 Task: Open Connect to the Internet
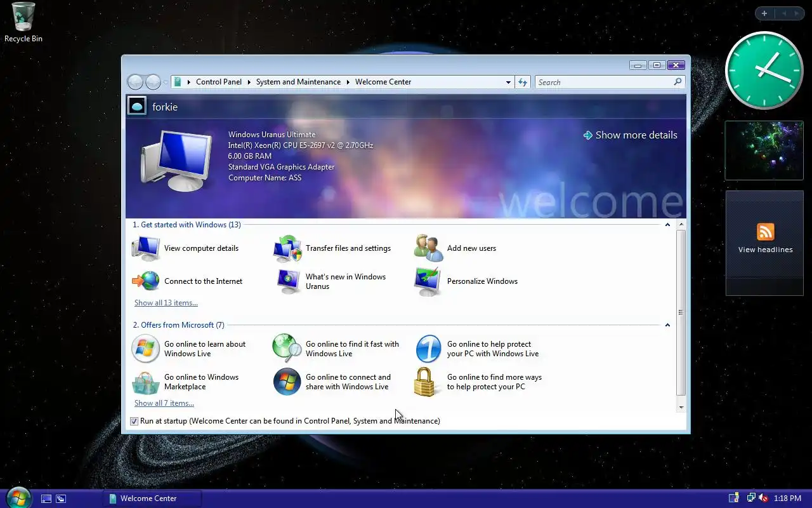(188, 281)
